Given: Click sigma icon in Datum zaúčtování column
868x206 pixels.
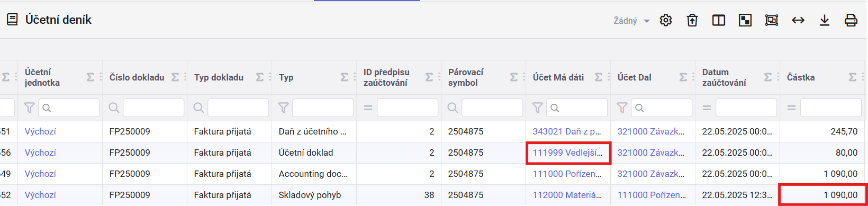Looking at the screenshot, I should (x=768, y=77).
